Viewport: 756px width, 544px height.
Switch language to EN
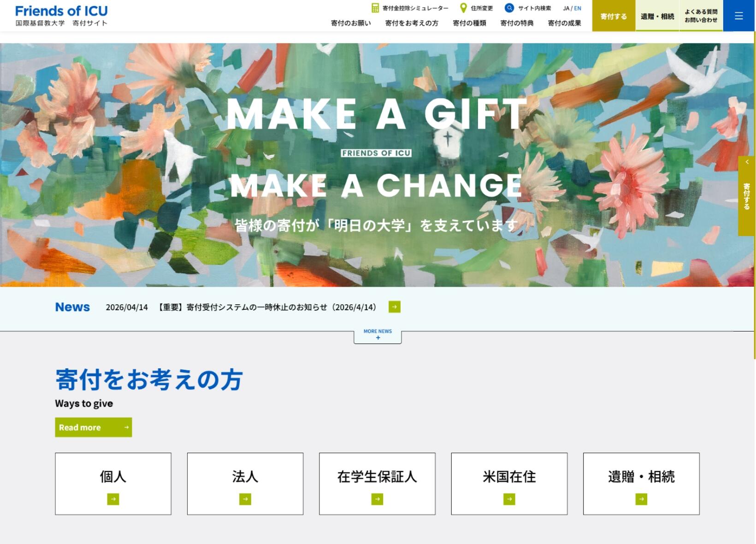(578, 8)
